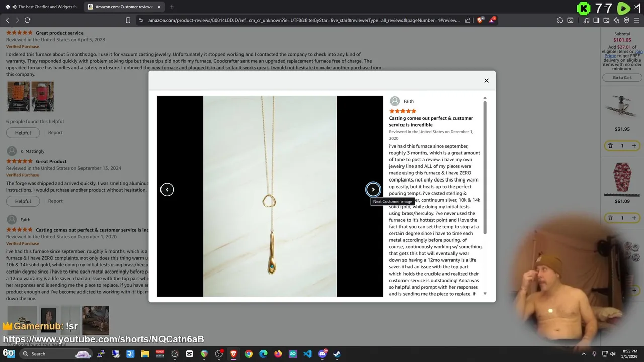Open Leo AI assistant icon

[x=616, y=20]
